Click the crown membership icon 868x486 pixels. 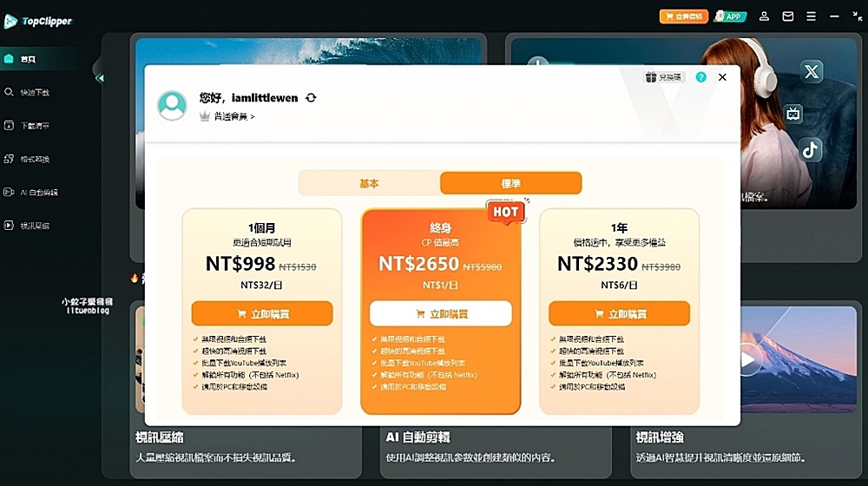click(x=204, y=116)
